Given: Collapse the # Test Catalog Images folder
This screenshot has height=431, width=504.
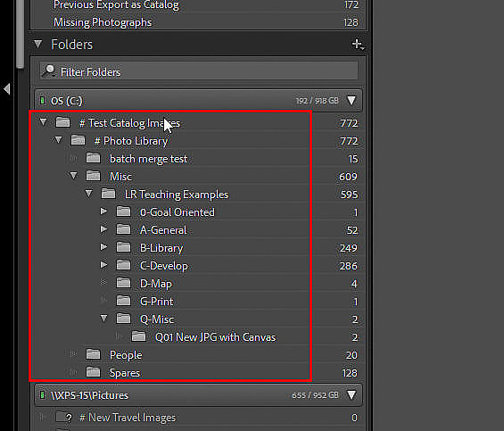Looking at the screenshot, I should (43, 122).
